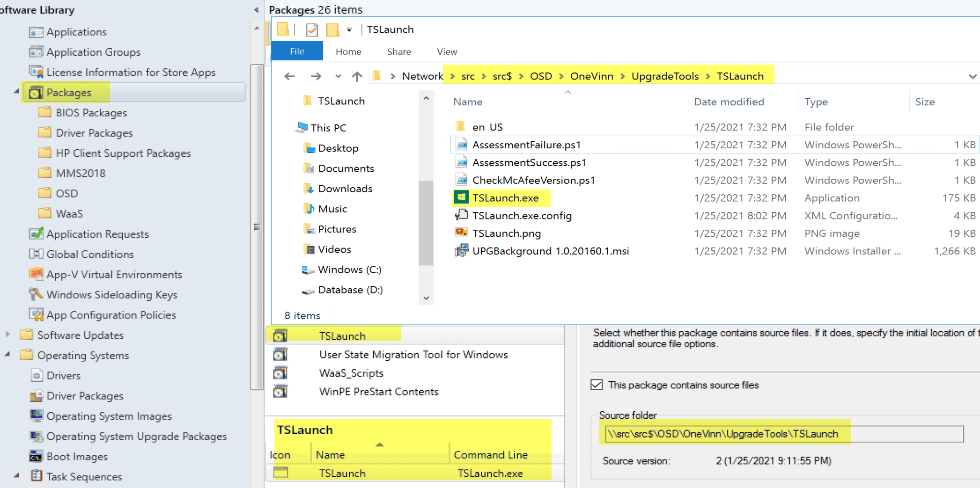Click the Applications node icon
This screenshot has height=488, width=980.
pyautogui.click(x=36, y=32)
